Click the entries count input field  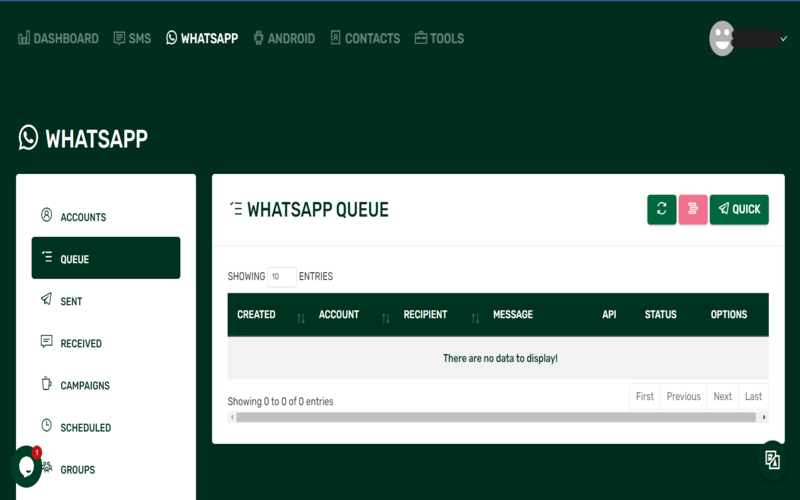(282, 277)
